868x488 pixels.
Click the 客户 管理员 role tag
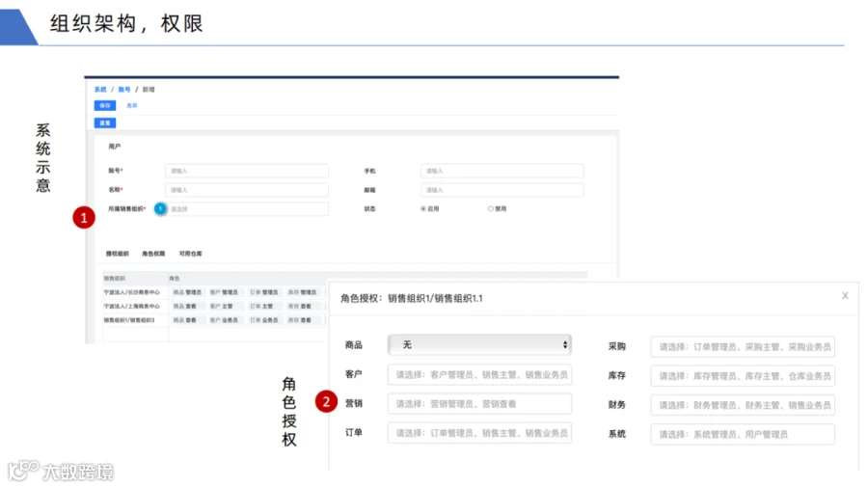coord(224,292)
